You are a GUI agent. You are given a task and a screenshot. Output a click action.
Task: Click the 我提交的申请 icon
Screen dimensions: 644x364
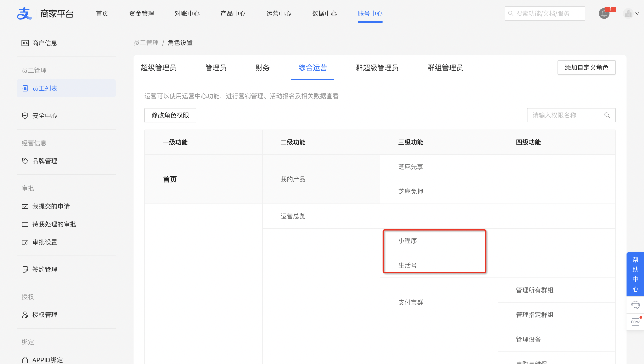[x=25, y=206]
